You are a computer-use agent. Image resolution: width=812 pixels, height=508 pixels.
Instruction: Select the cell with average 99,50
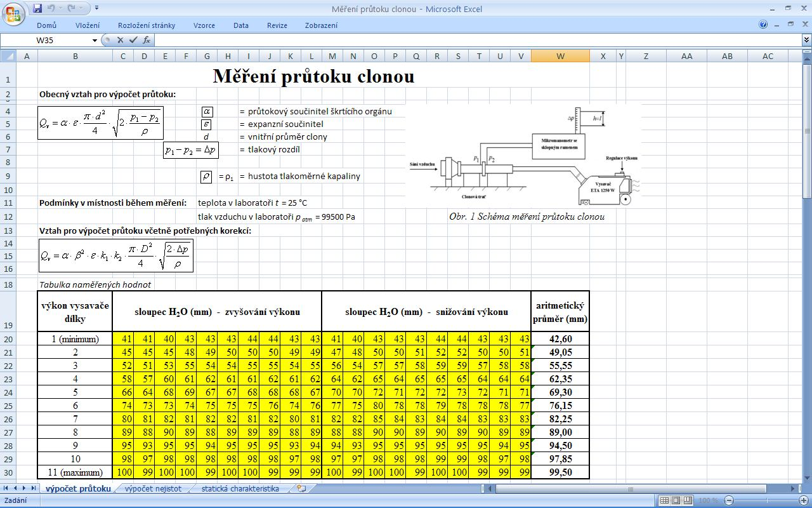pyautogui.click(x=560, y=472)
